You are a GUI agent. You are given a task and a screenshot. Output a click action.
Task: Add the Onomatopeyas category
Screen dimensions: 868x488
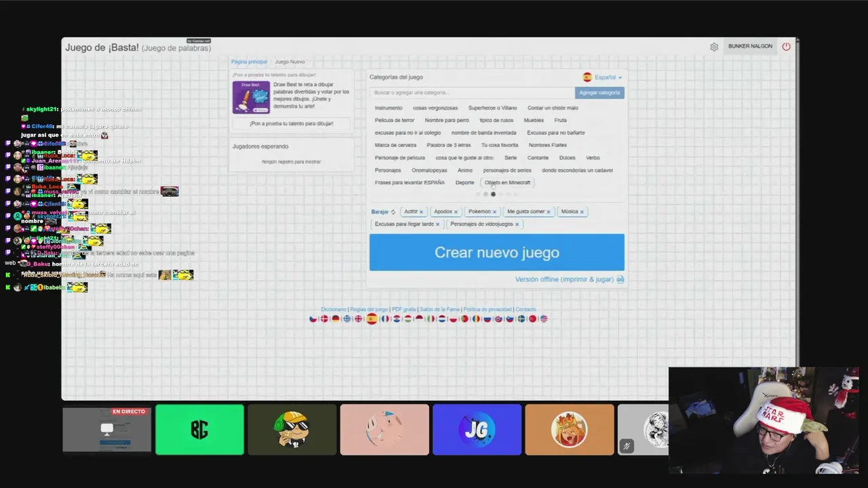tap(429, 171)
